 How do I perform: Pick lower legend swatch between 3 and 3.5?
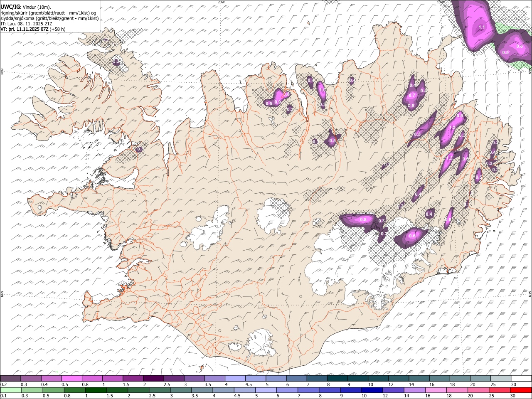pyautogui.click(x=180, y=390)
